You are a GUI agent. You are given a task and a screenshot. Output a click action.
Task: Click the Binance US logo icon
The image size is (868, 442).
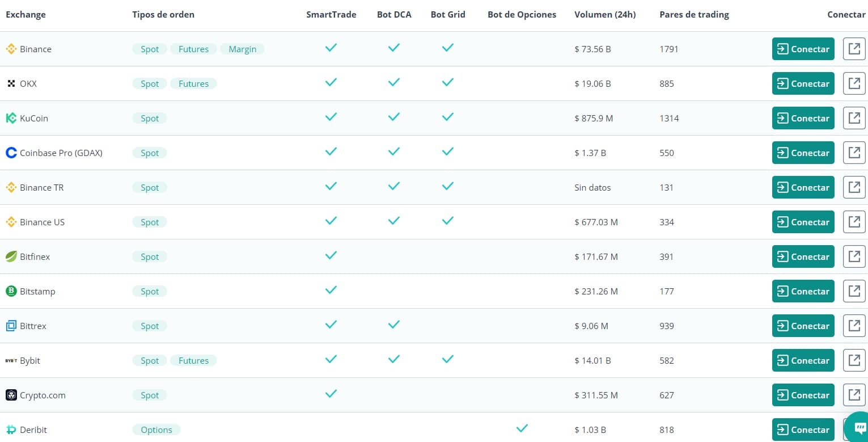11,222
